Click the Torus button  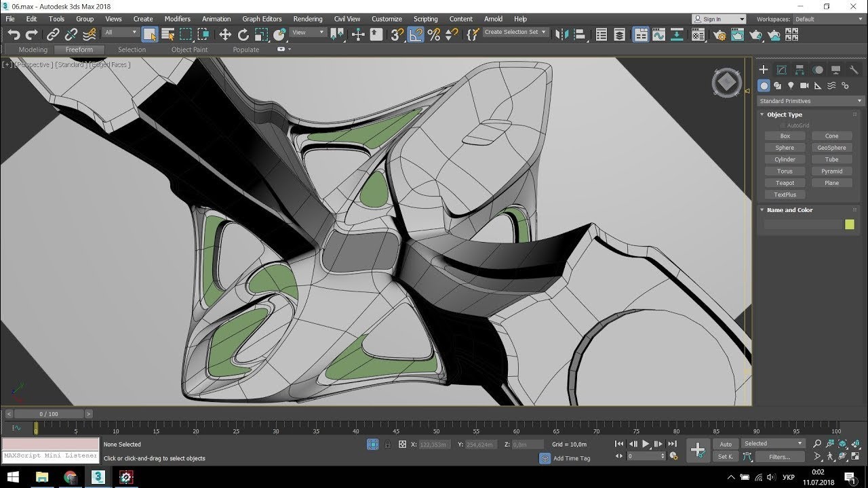click(x=785, y=171)
